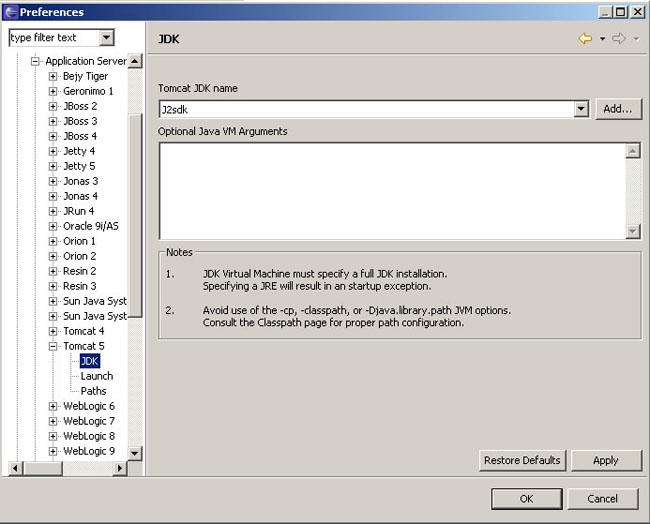Screen dimensions: 650x524
Task: Select the Launch item under Tomcat 5
Action: point(97,376)
